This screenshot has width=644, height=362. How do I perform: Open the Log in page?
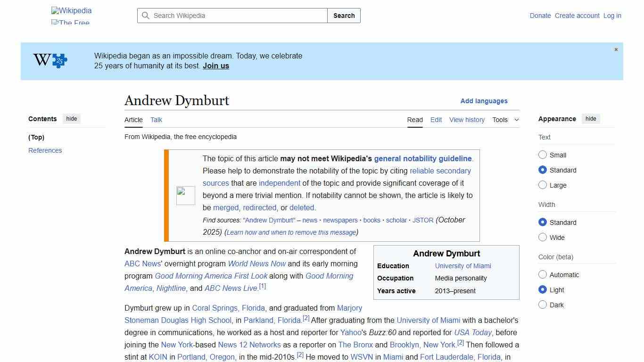pos(612,16)
